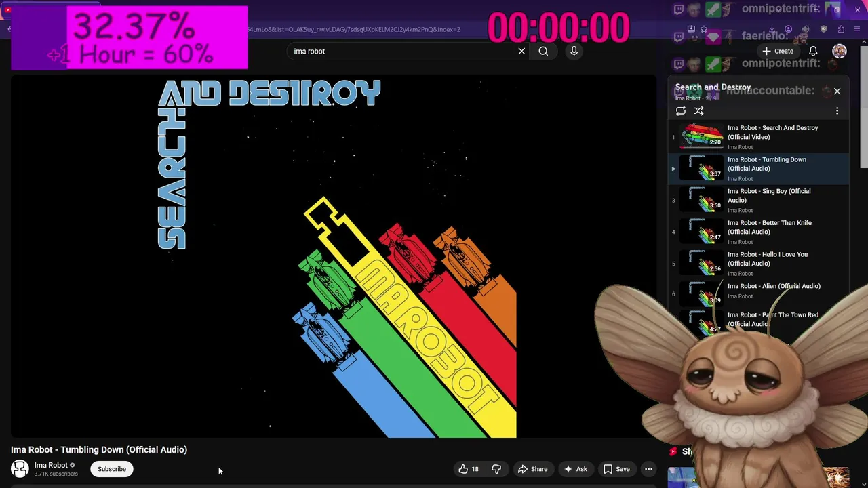Screen dimensions: 868x488
Task: Open the Share dialog
Action: (532, 469)
